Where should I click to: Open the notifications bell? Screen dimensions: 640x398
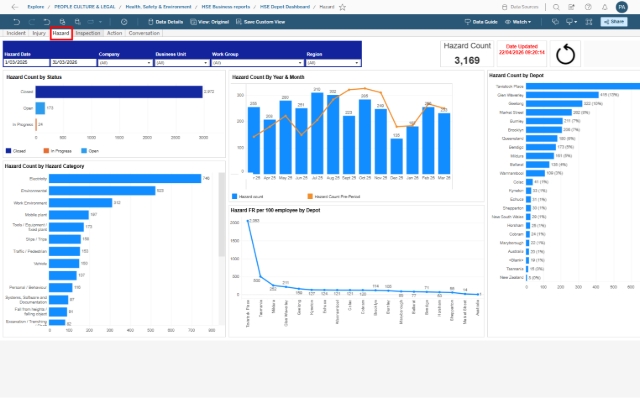pyautogui.click(x=604, y=7)
